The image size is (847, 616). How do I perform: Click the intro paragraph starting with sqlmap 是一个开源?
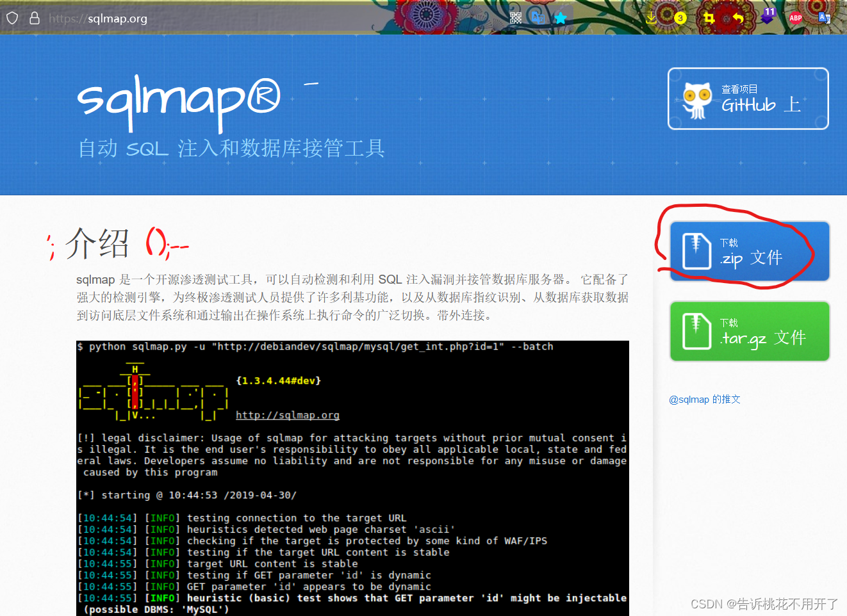[x=352, y=297]
